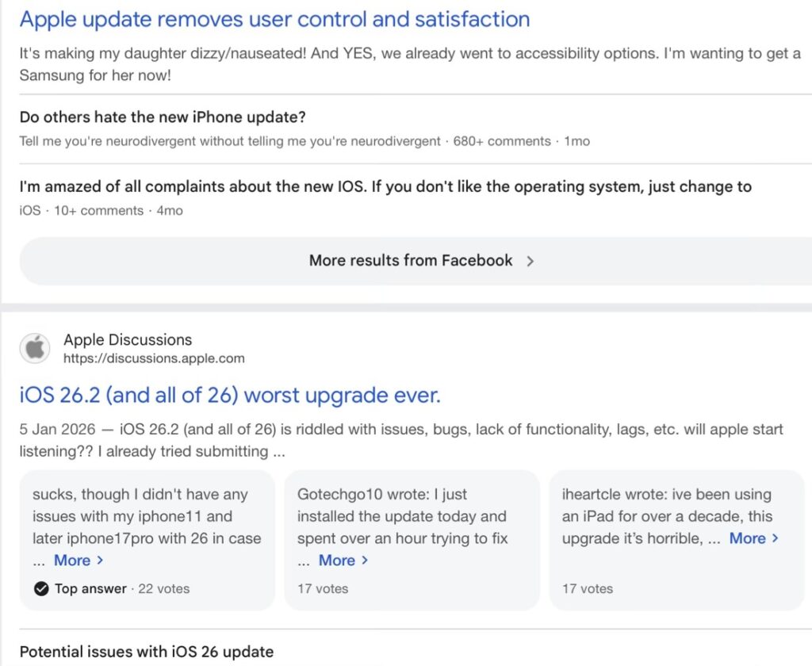Expand More on Gotechgo10's reply

point(343,561)
